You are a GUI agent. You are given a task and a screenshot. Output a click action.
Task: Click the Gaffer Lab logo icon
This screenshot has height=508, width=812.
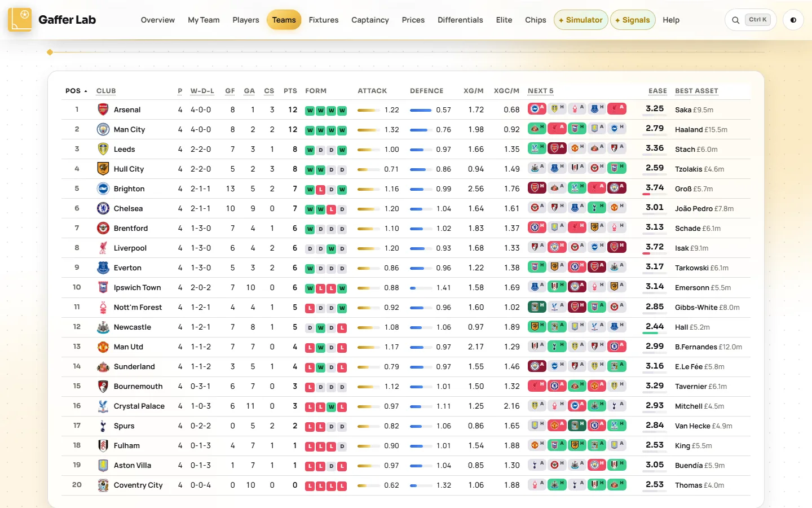tap(20, 20)
